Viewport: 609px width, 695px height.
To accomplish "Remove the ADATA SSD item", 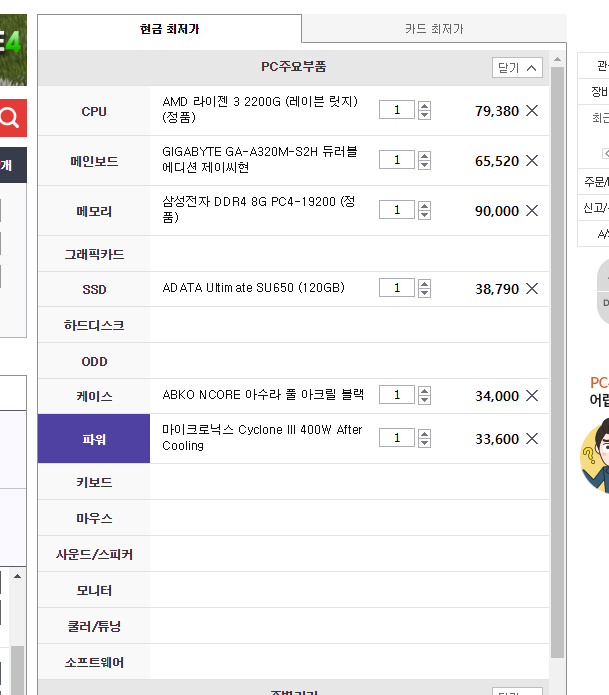I will click(532, 289).
